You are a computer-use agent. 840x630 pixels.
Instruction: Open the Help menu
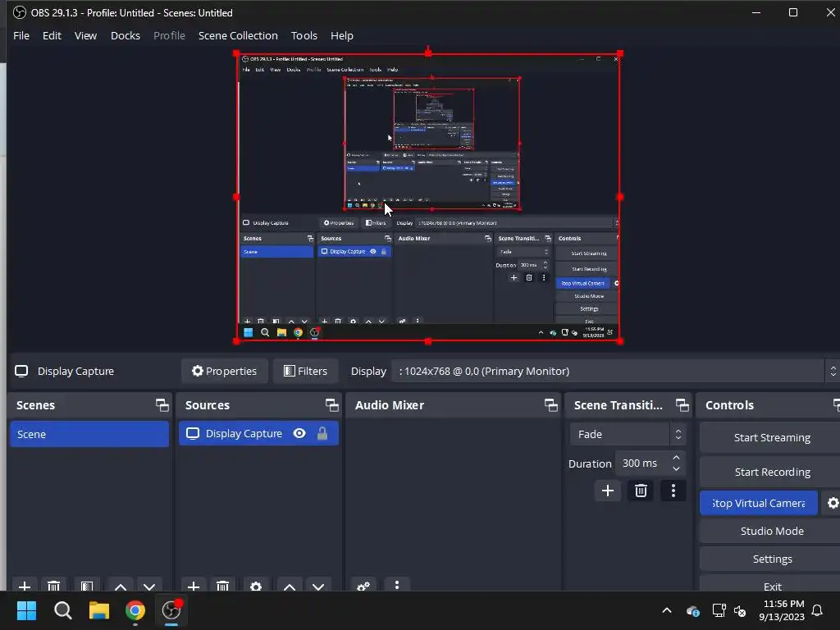click(342, 35)
